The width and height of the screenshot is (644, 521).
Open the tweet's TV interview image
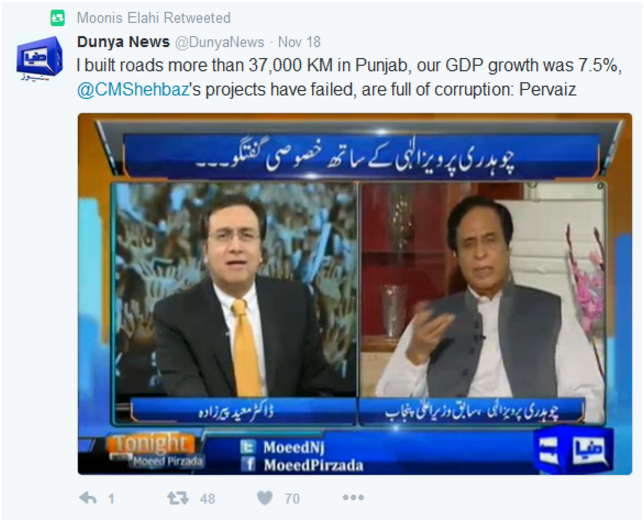pos(355,294)
